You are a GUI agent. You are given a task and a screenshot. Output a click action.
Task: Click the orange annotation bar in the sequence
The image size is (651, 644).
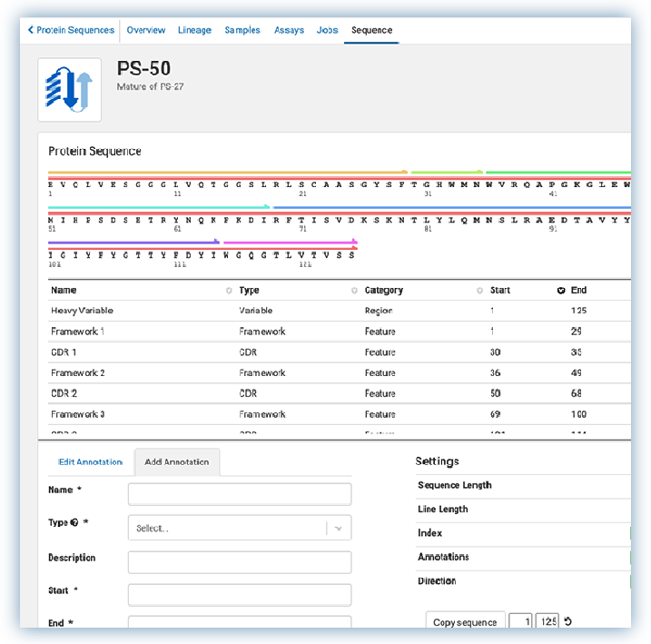coord(228,172)
